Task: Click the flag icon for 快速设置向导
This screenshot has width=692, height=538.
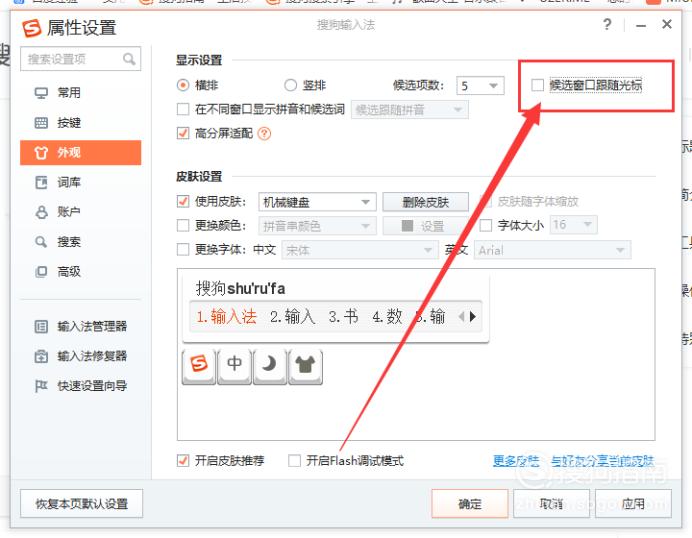Action: tap(41, 386)
